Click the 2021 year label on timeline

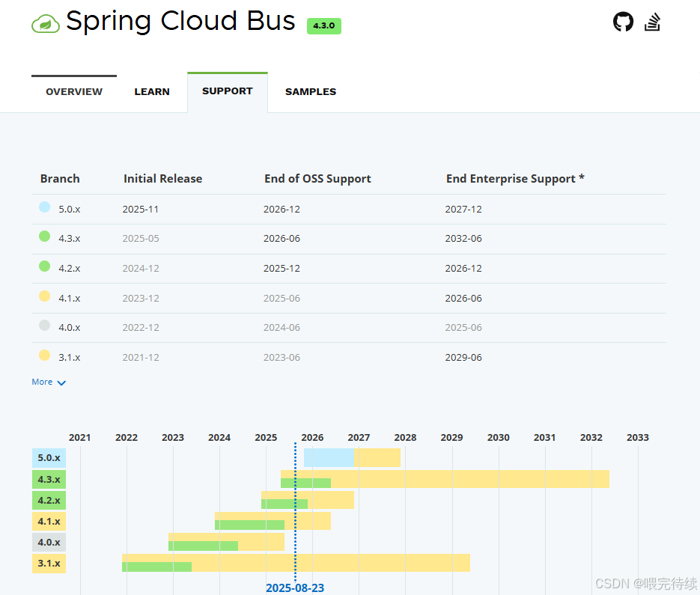(x=80, y=438)
